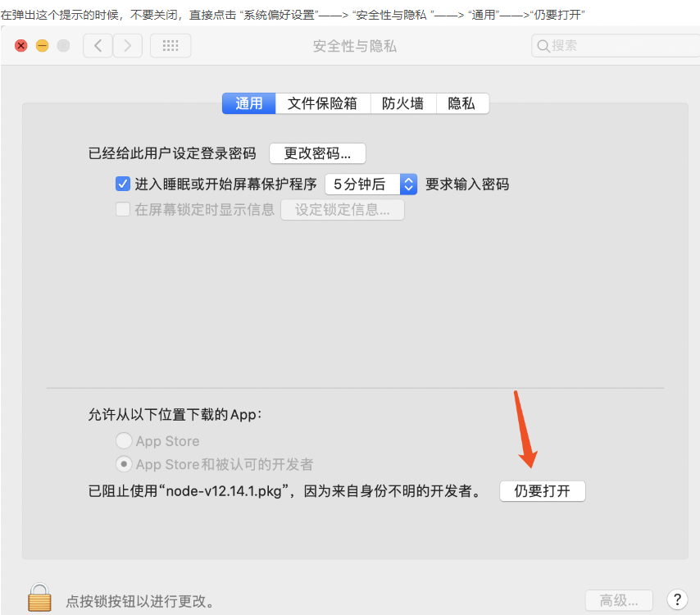Open the 隐私 tab

coord(461,103)
